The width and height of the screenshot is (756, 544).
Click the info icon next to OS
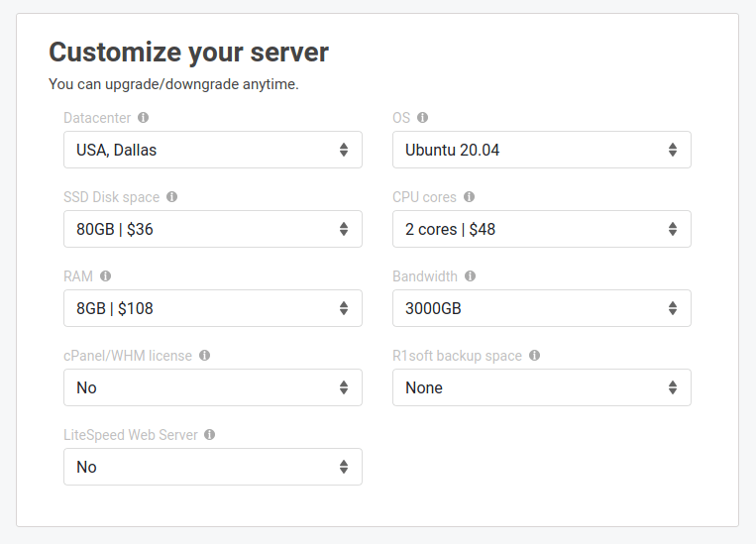coord(423,118)
